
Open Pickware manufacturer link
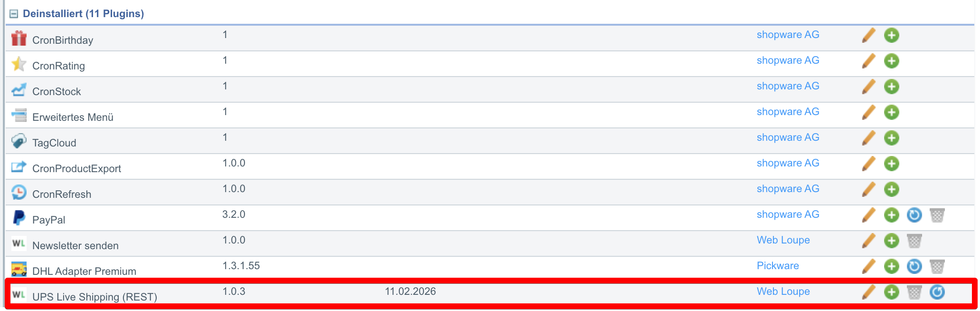click(x=777, y=266)
